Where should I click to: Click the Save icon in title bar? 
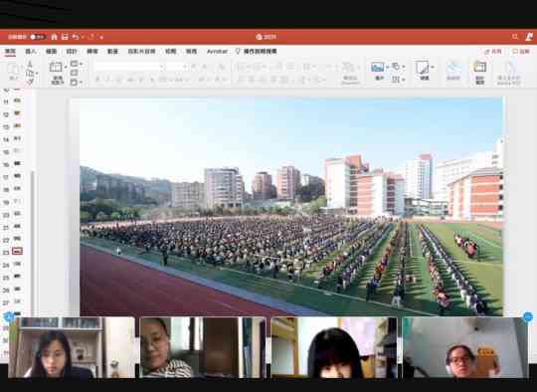[x=65, y=37]
